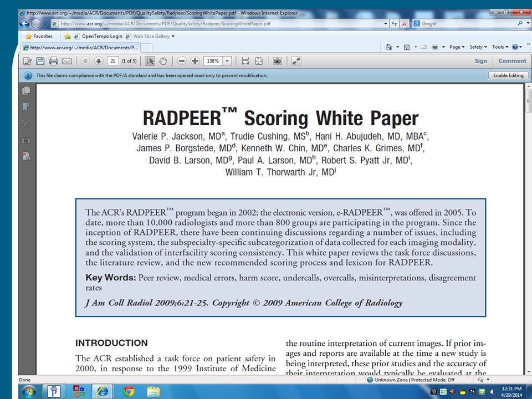Click the command bar Print icon

click(x=434, y=47)
